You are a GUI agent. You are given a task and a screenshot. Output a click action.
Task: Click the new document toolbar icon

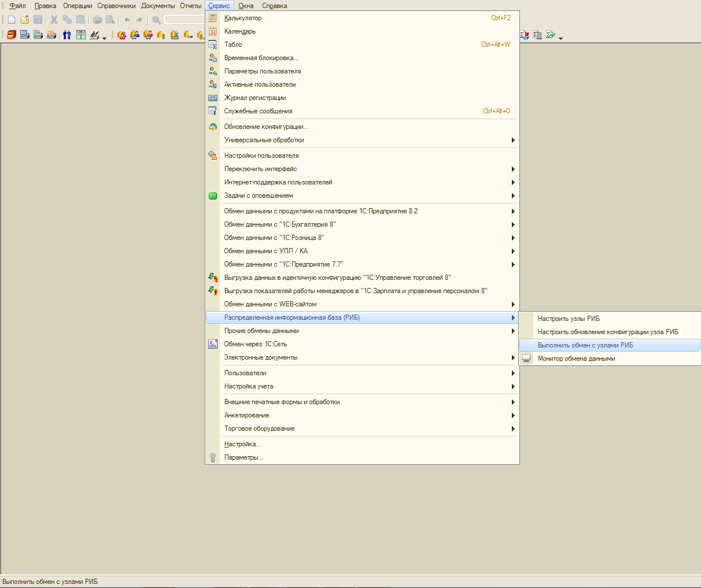12,20
